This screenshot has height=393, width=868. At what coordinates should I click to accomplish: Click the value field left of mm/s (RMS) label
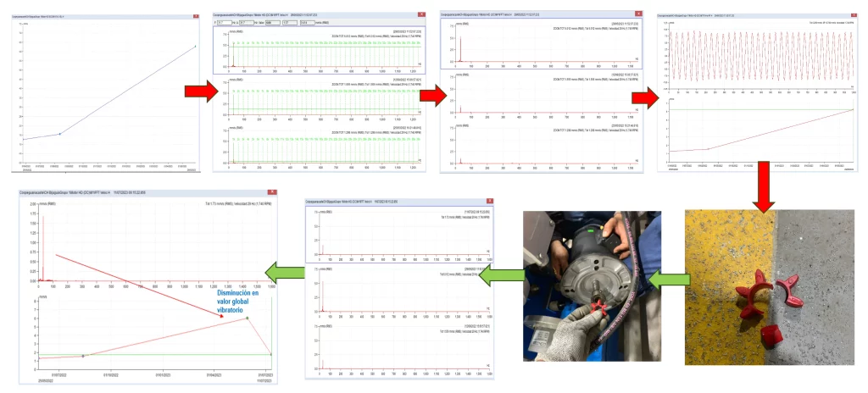click(308, 23)
